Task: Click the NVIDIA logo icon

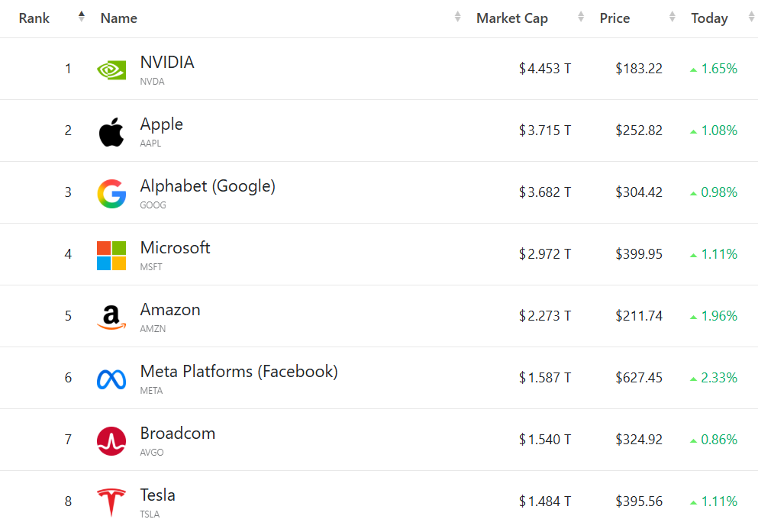Action: point(111,69)
